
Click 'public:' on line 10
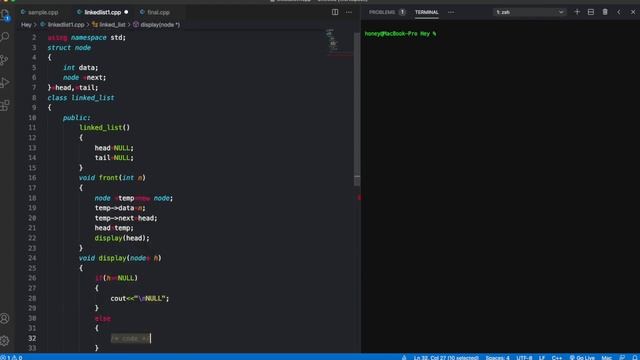77,118
